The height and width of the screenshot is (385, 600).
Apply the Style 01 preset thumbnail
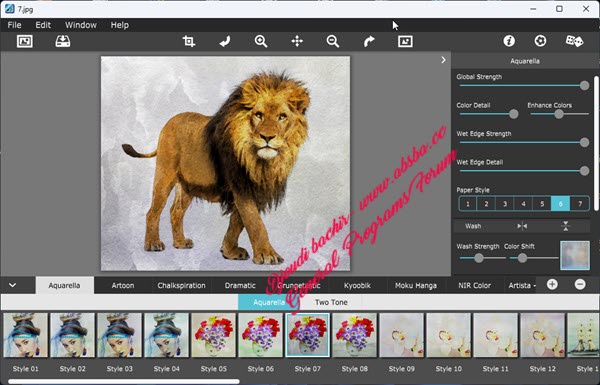[25, 335]
